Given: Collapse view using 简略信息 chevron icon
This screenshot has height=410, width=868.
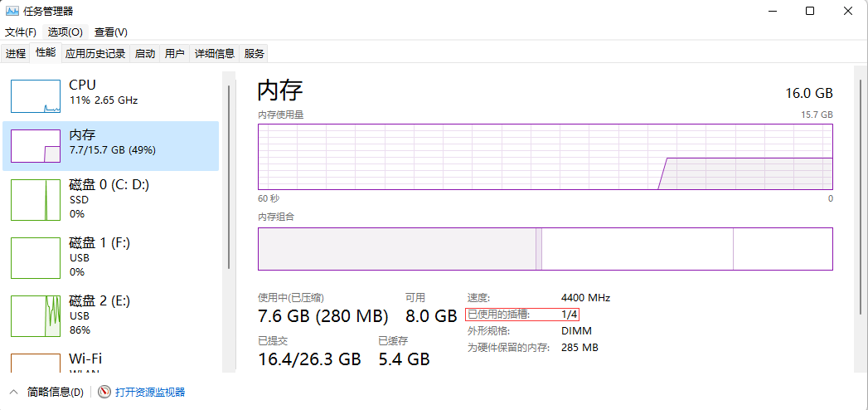Looking at the screenshot, I should pos(14,392).
